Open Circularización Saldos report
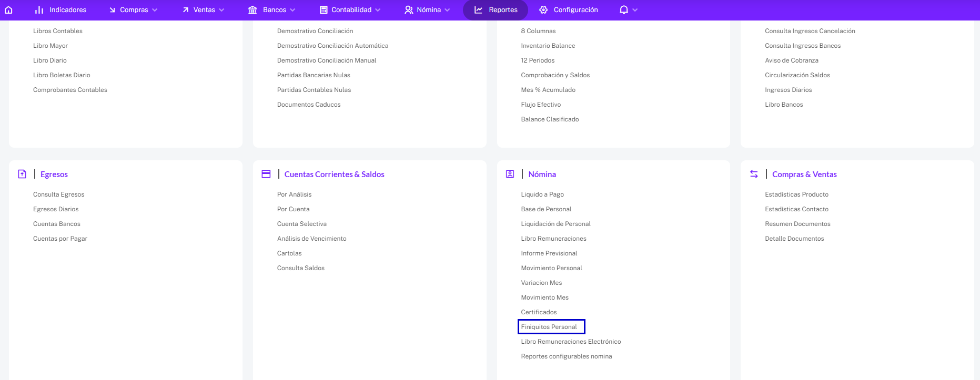The height and width of the screenshot is (380, 980). pyautogui.click(x=797, y=75)
